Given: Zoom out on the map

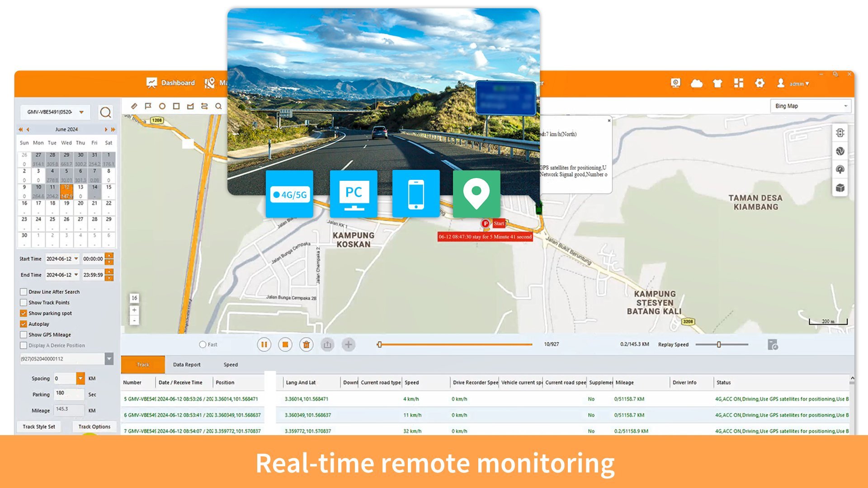Looking at the screenshot, I should 134,320.
